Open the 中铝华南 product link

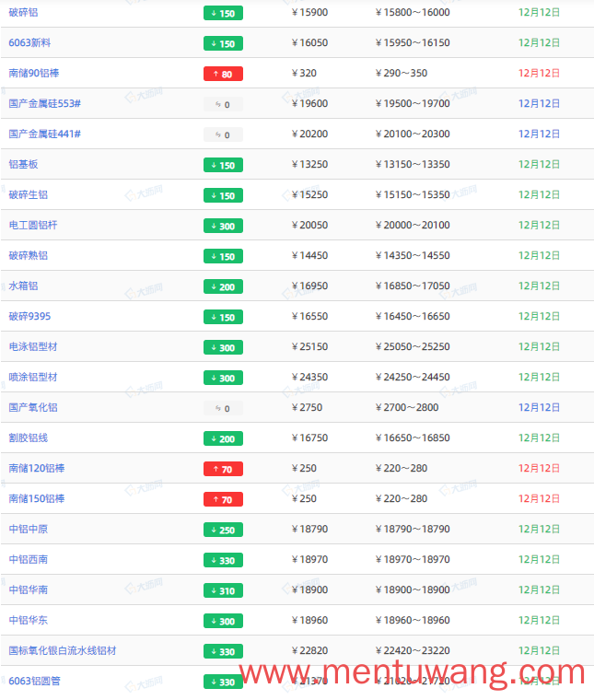[x=29, y=589]
